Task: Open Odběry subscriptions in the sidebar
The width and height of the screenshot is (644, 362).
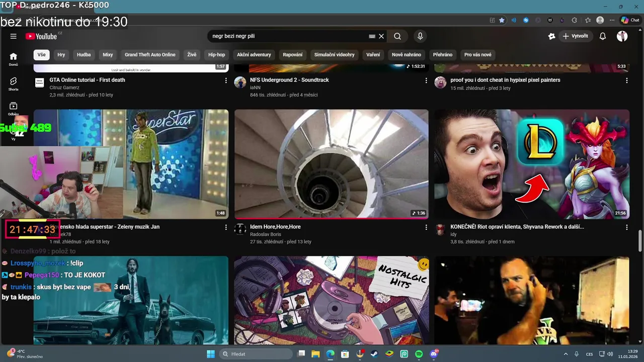Action: (x=14, y=109)
